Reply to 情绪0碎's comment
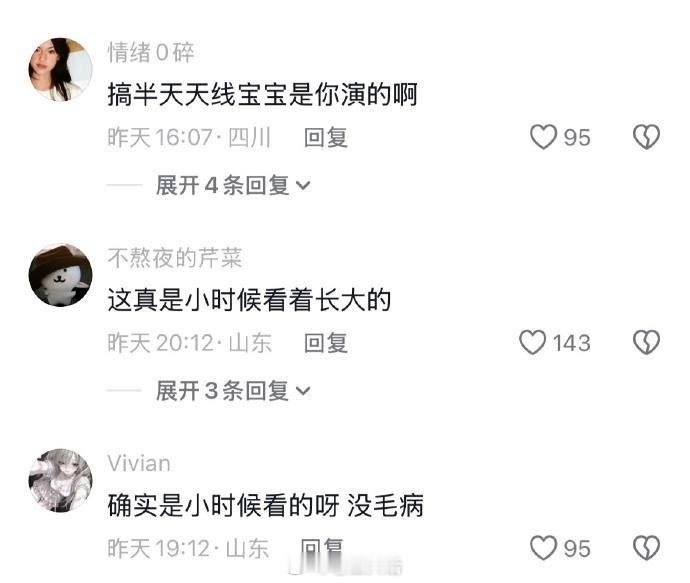Viewport: 690px width, 583px height. tap(326, 138)
